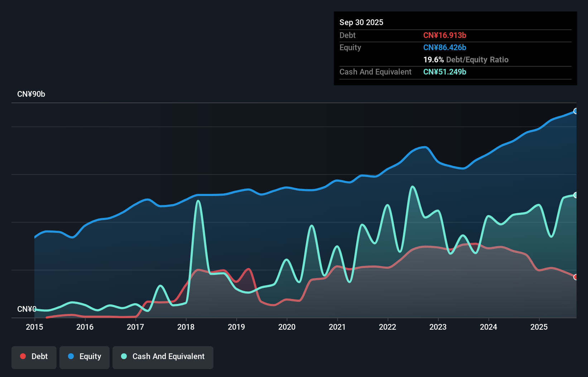Select the Equity endpoint marker on the chart
The image size is (588, 377).
click(x=575, y=111)
